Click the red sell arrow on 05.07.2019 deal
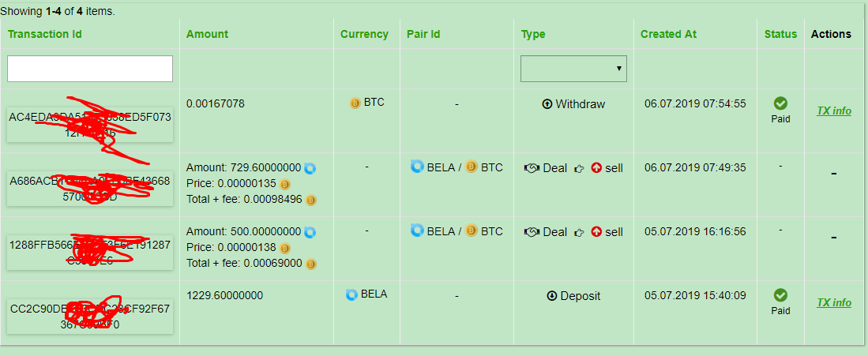868x356 pixels. tap(596, 232)
